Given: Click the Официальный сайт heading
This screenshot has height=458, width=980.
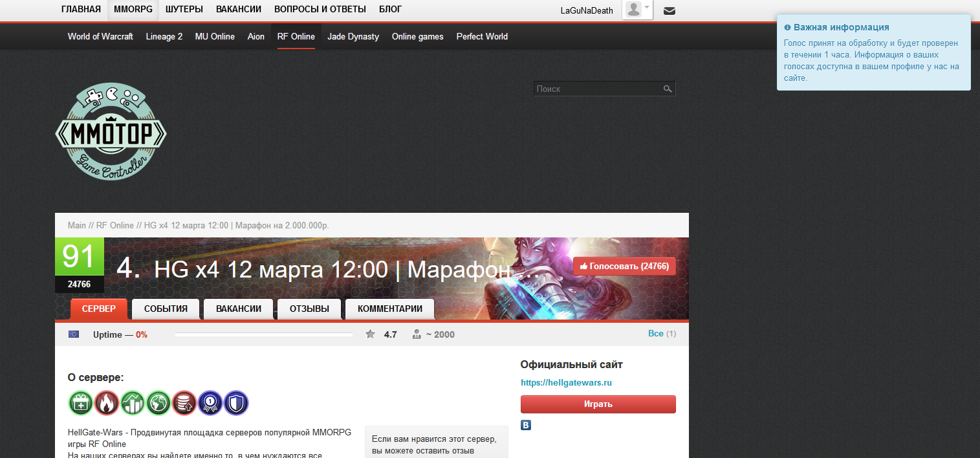Looking at the screenshot, I should [x=572, y=364].
